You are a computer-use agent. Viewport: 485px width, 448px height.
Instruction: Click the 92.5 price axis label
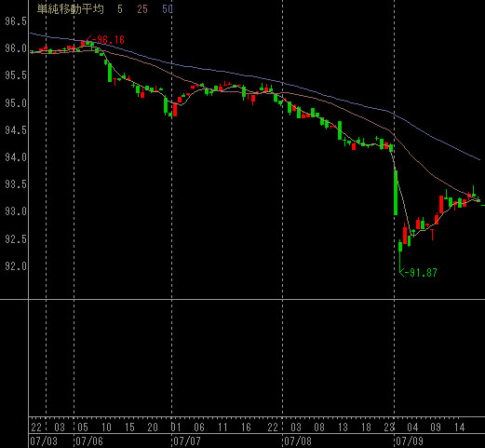tap(16, 239)
